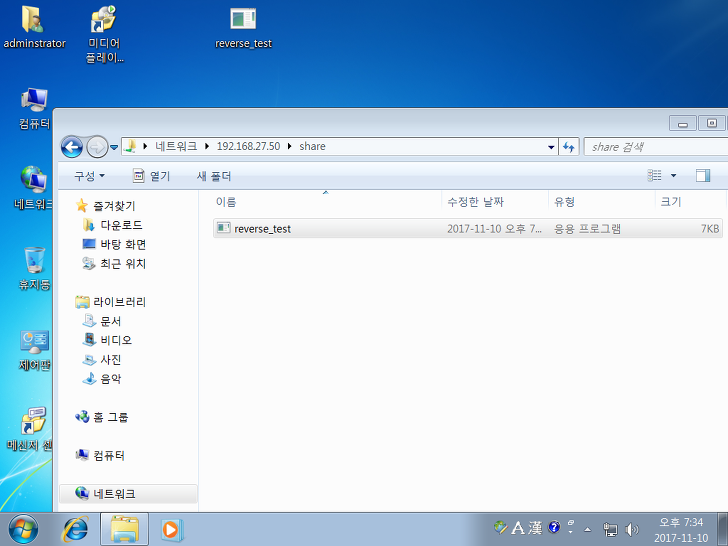The height and width of the screenshot is (546, 728).
Task: Open IME help icon in language bar
Action: click(x=554, y=527)
